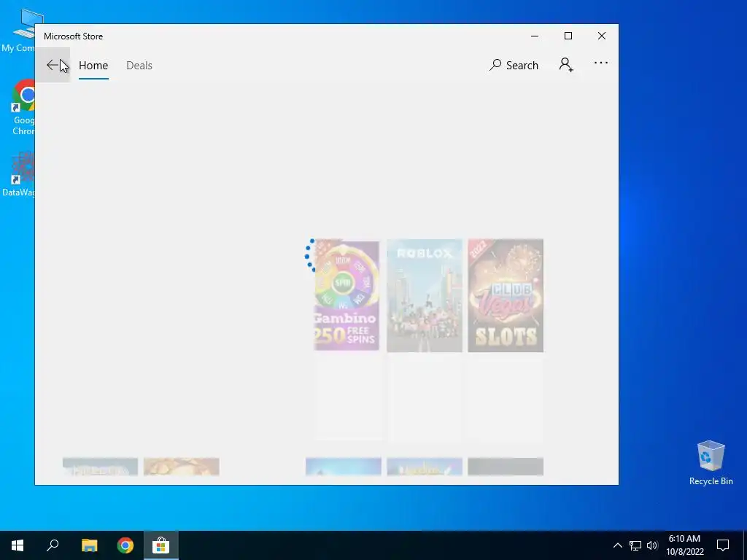Select the DataWag desktop shortcut
The image size is (747, 560).
coord(19,174)
